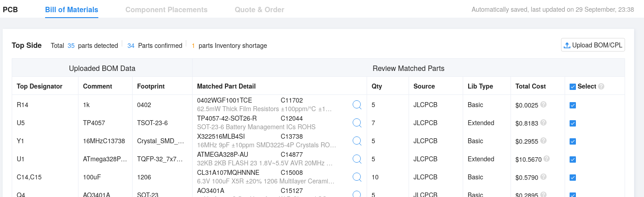Uncheck the R14 row checkbox
Image resolution: width=644 pixels, height=197 pixels.
573,105
